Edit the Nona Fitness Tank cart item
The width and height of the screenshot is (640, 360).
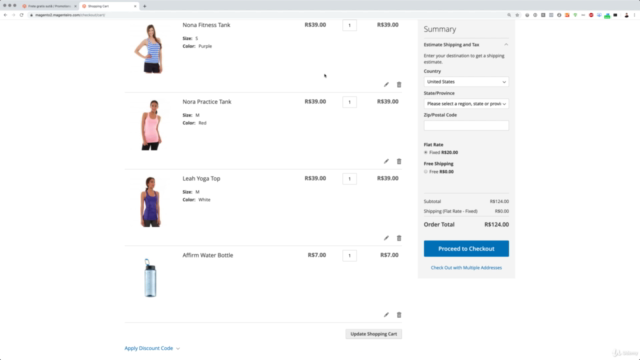pos(386,84)
